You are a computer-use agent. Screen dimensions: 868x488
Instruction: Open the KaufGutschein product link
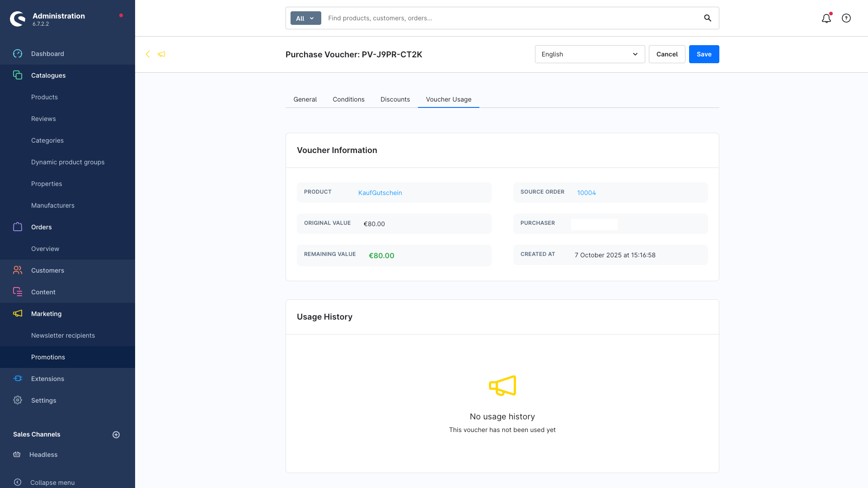(x=380, y=193)
